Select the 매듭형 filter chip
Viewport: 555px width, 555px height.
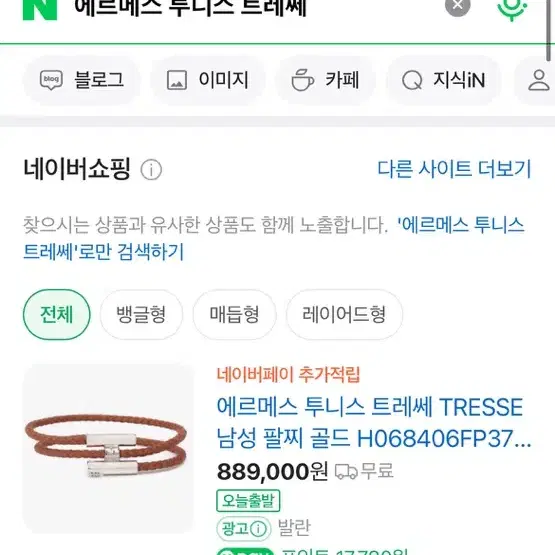coord(234,314)
